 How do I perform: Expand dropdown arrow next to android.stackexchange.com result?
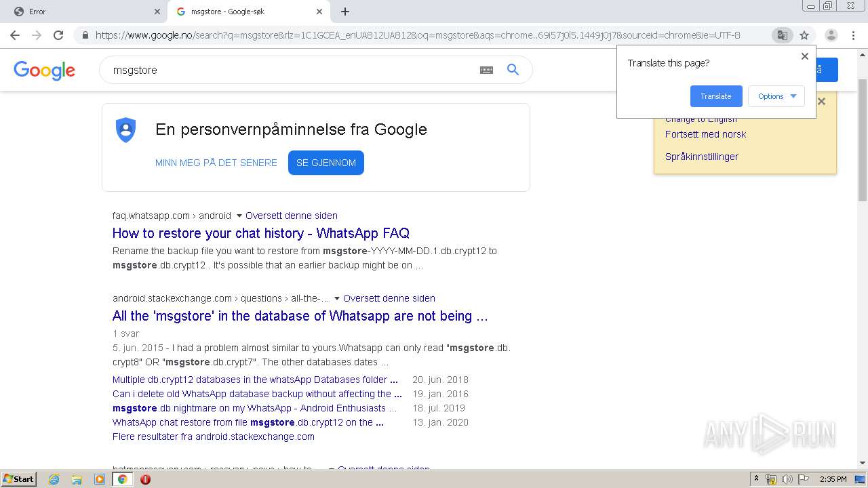[337, 299]
